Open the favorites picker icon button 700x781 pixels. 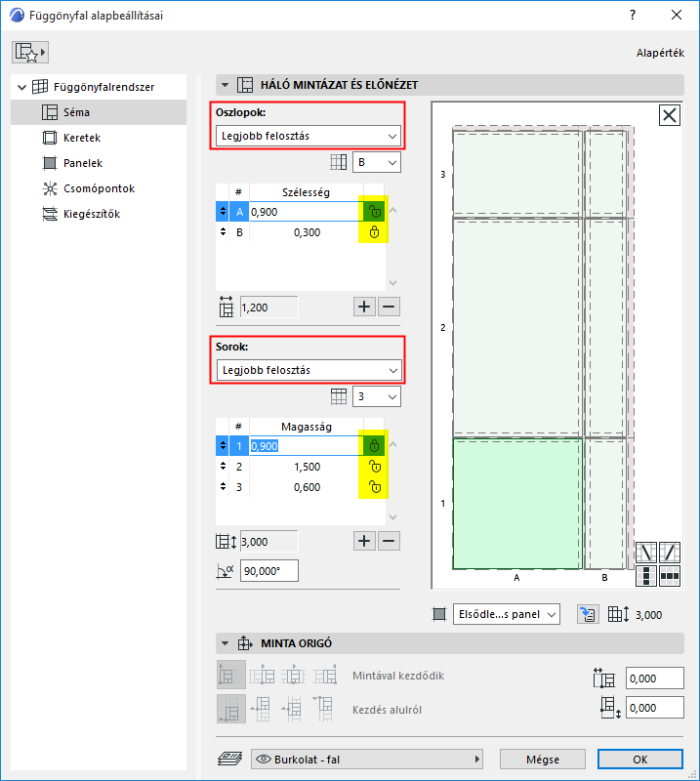click(x=30, y=53)
